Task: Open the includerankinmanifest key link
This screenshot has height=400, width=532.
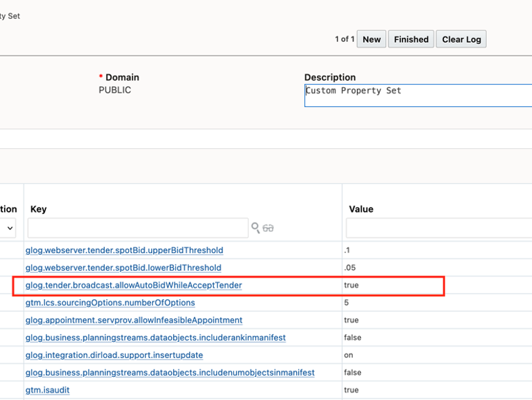Action: coord(155,338)
